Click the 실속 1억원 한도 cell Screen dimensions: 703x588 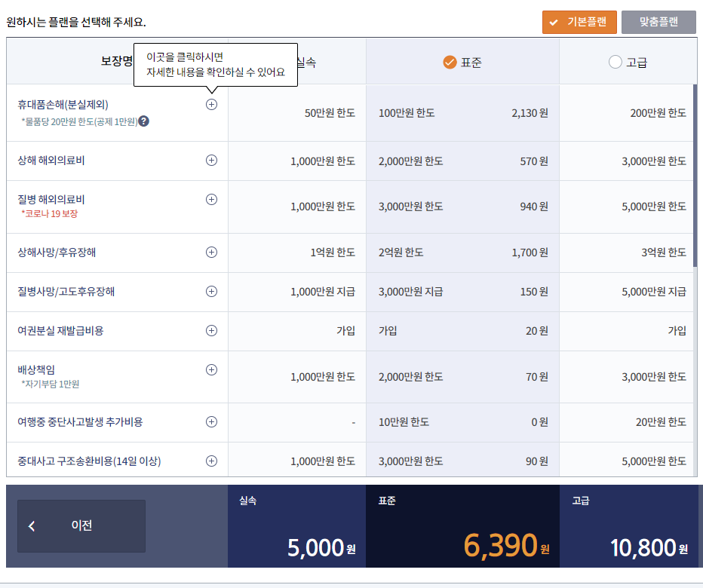click(333, 253)
